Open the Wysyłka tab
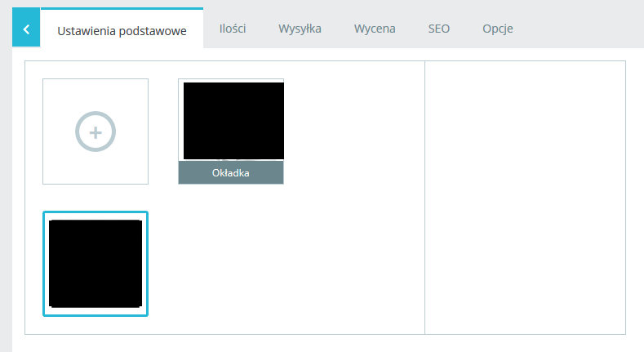Screen dimensions: 644x352 click(x=300, y=29)
